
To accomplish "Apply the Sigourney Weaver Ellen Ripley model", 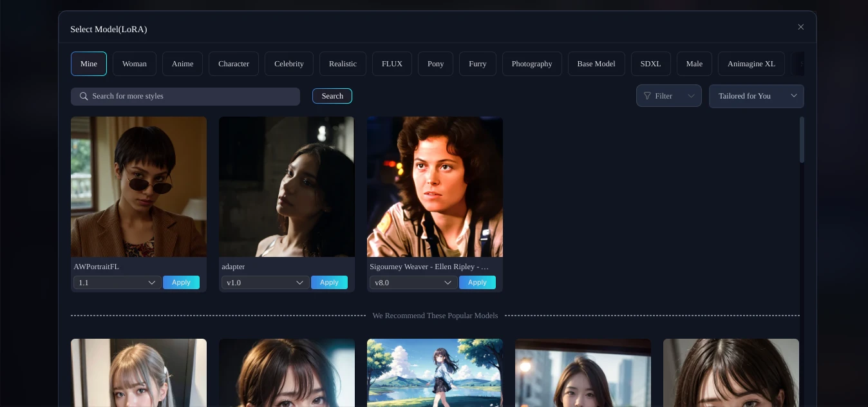I will pos(477,283).
